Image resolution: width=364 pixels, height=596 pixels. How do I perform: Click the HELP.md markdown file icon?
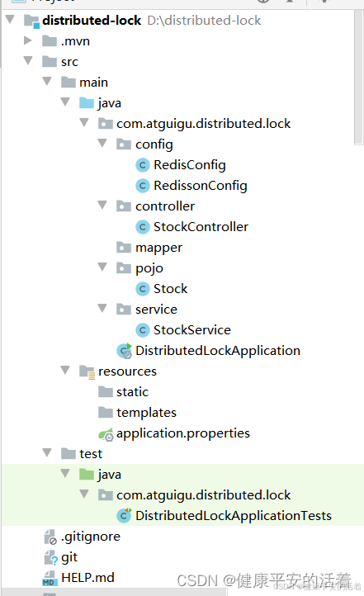50,578
